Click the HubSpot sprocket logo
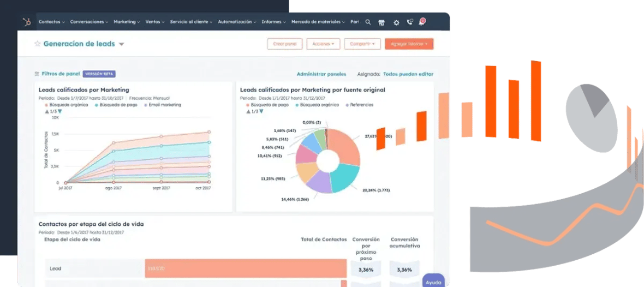 (x=27, y=22)
